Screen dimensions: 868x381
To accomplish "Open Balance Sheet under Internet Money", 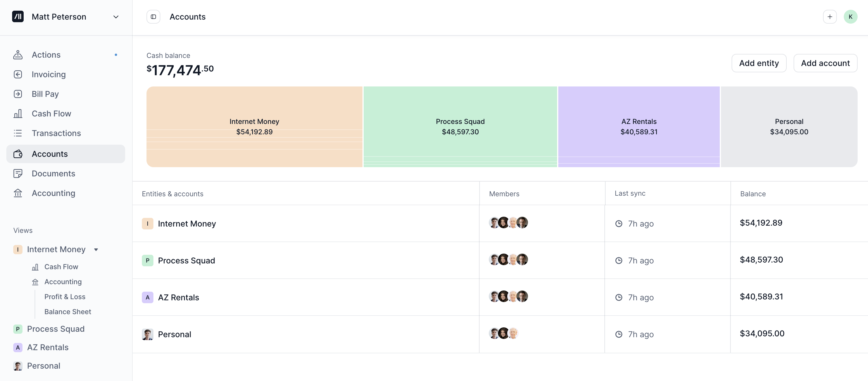I will pos(67,312).
